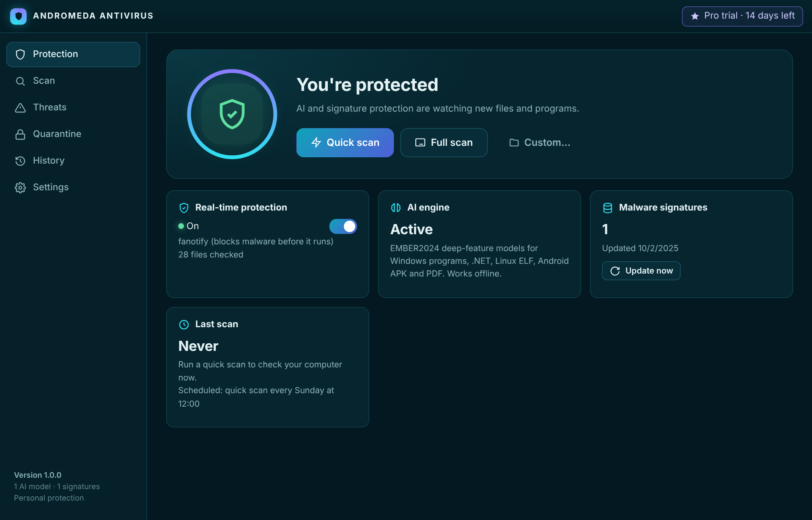The height and width of the screenshot is (520, 812).
Task: Click the gear icon beside Settings
Action: point(20,187)
